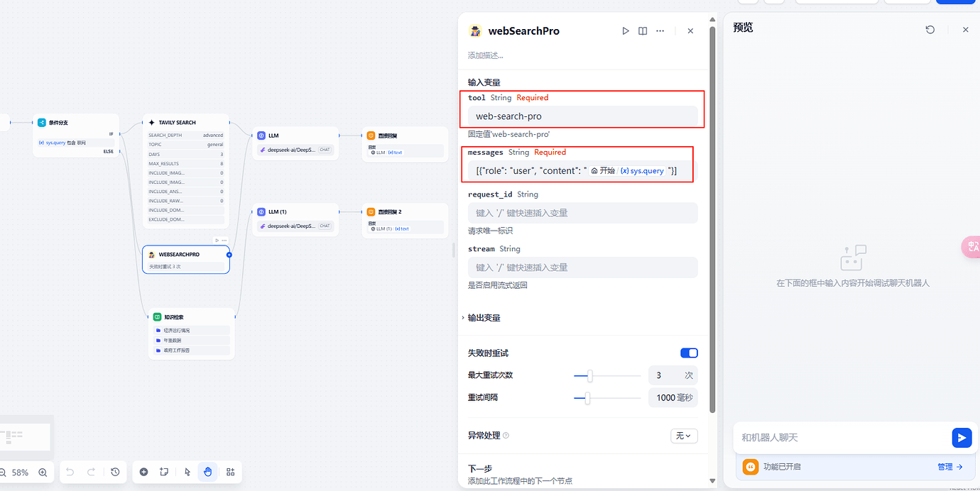Click the 经济运行情况 knowledge base row
The image size is (980, 491).
point(192,331)
